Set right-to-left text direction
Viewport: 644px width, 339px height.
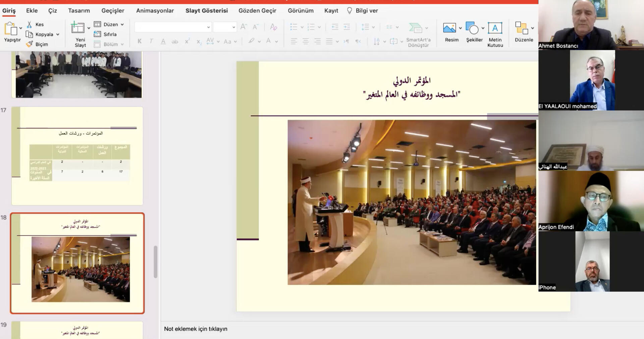click(x=358, y=41)
